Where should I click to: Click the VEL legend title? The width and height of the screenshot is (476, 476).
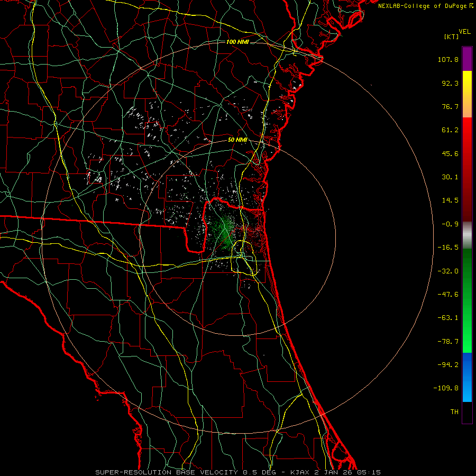(464, 32)
